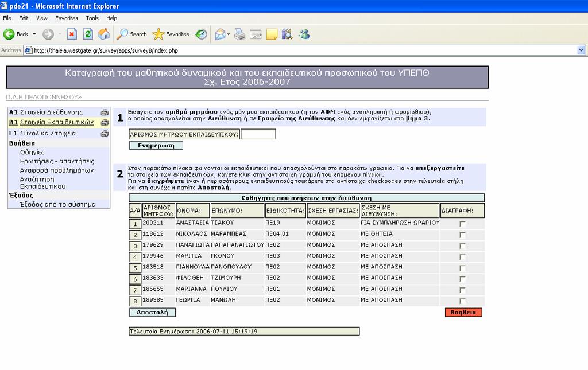
Task: Click the Messenger people icon
Action: pos(304,34)
